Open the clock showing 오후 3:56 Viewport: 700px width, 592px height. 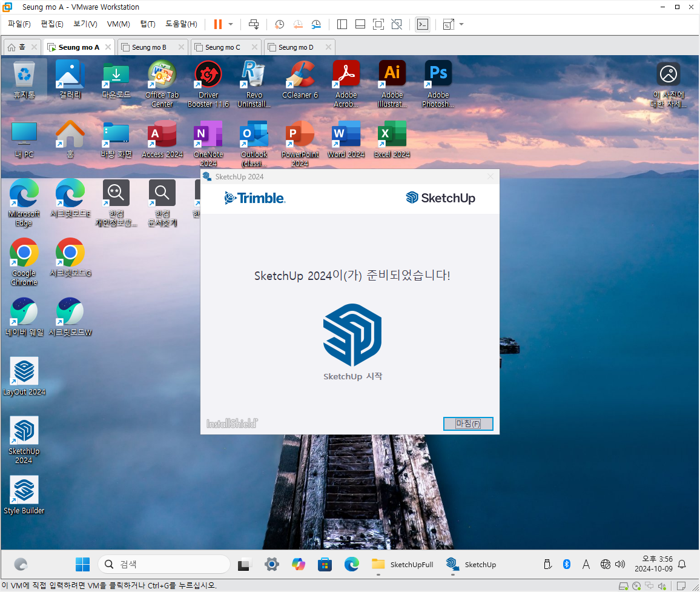tap(653, 564)
